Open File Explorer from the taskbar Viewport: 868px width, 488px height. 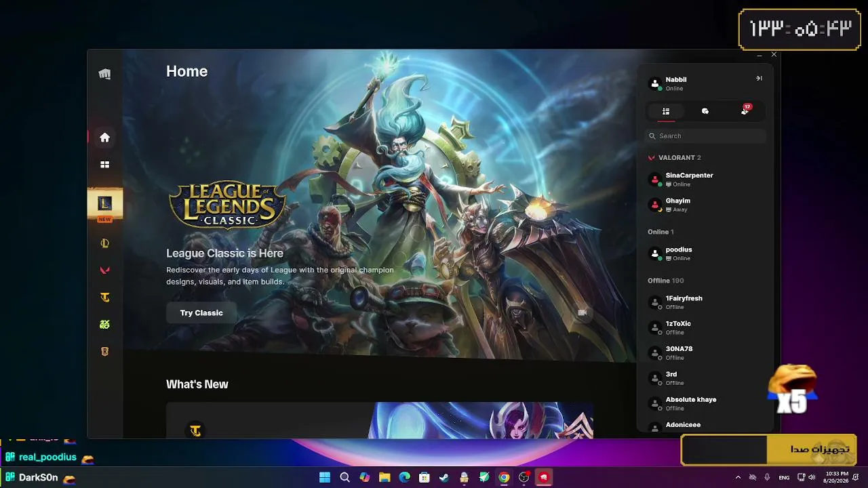[384, 477]
